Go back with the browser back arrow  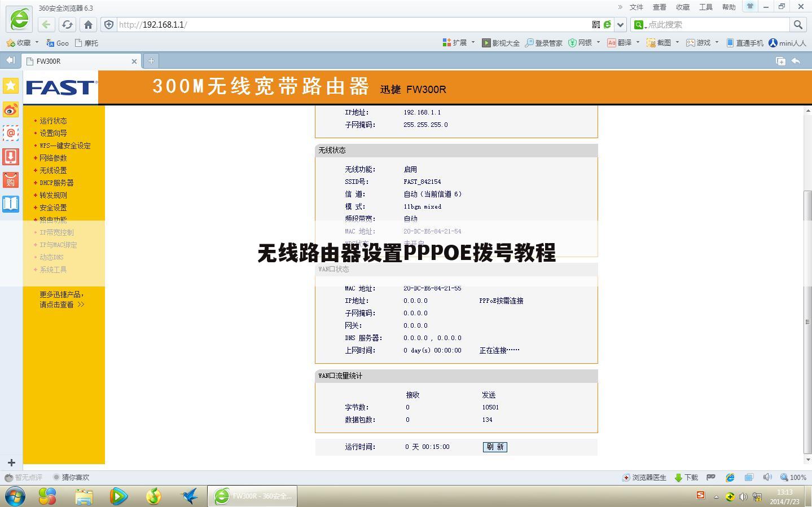click(x=46, y=24)
